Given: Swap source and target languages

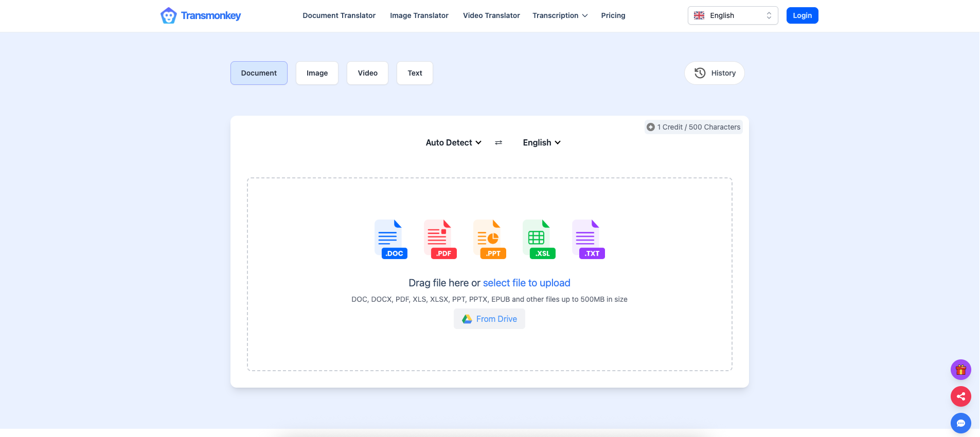Looking at the screenshot, I should click(x=498, y=143).
